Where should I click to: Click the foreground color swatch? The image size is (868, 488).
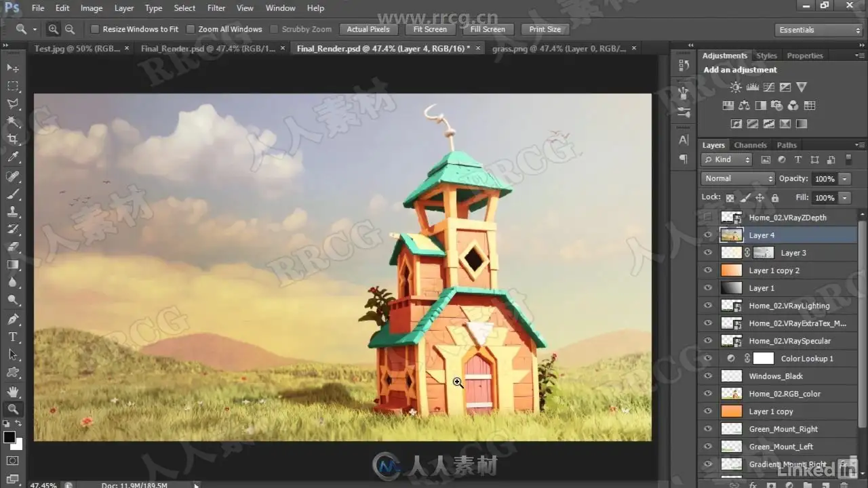click(x=9, y=437)
